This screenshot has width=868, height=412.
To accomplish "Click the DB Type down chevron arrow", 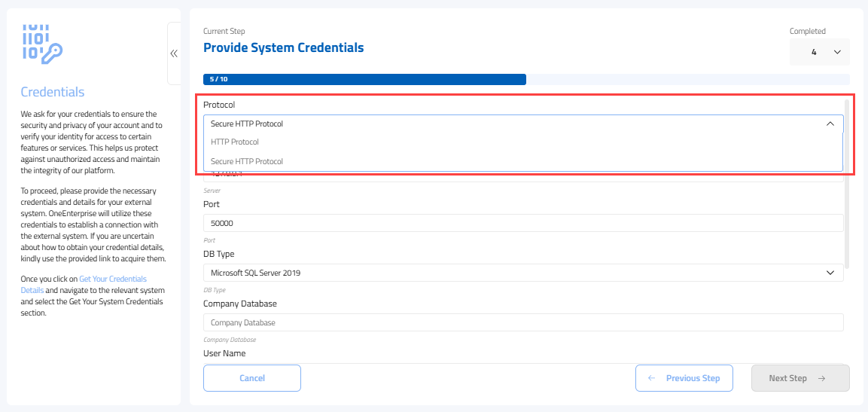I will point(830,273).
